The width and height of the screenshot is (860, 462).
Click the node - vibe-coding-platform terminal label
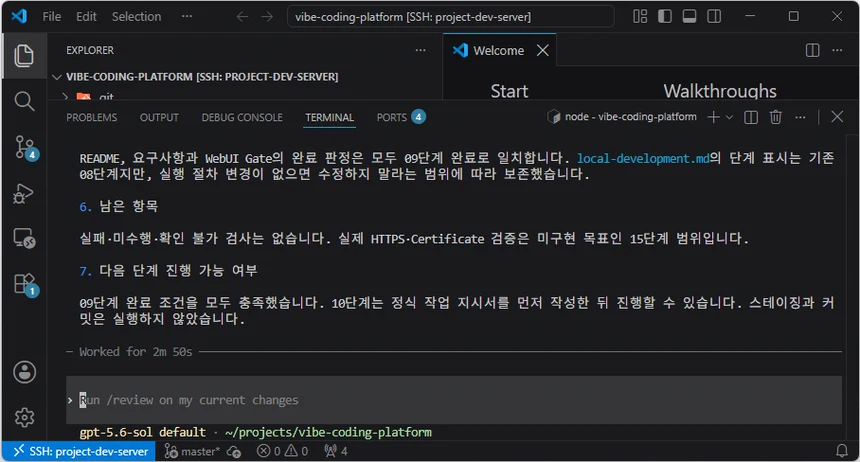[x=622, y=117]
